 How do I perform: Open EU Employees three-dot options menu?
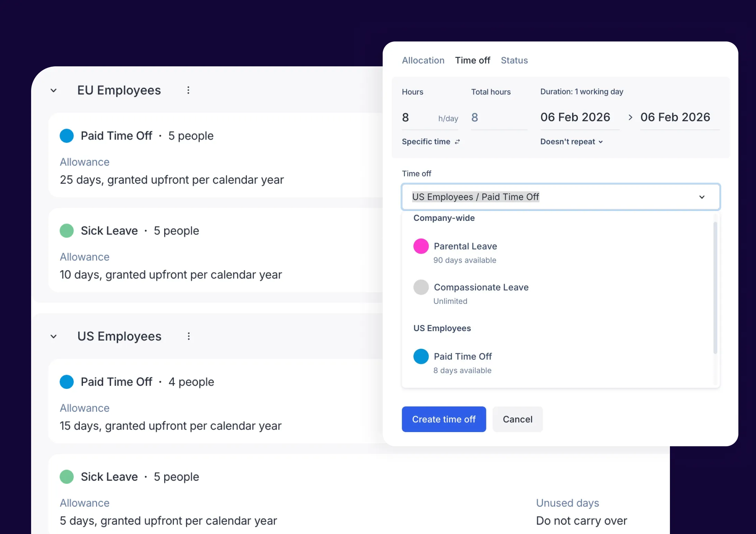[188, 90]
